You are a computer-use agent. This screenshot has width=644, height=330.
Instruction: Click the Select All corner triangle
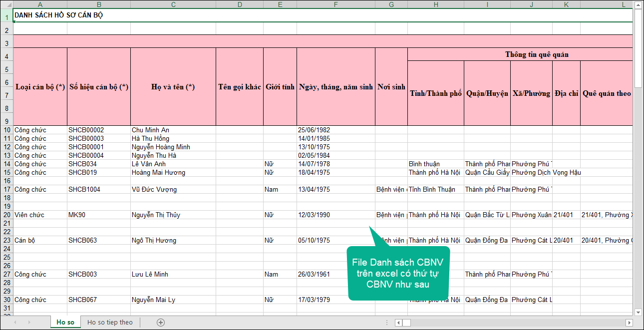[6, 4]
